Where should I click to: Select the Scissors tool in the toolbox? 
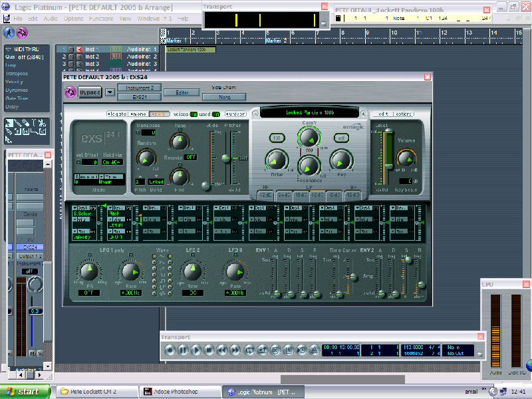click(41, 123)
